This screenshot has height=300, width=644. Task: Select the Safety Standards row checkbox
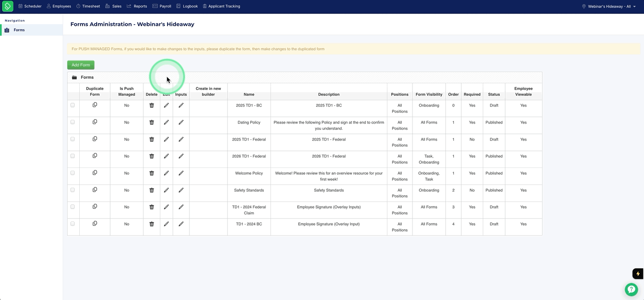pos(73,190)
